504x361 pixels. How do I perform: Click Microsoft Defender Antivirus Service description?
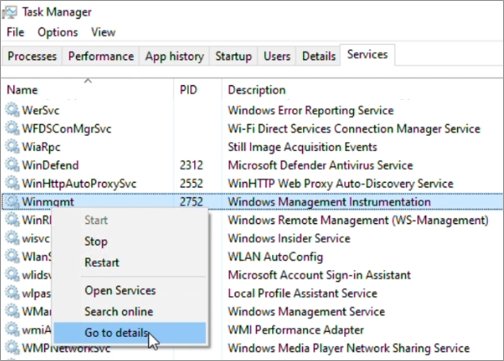click(x=320, y=165)
